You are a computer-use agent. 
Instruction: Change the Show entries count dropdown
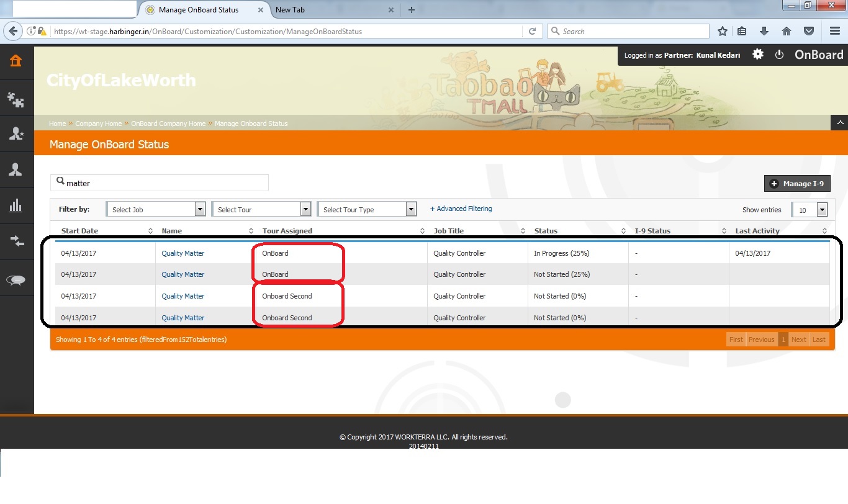tap(810, 210)
